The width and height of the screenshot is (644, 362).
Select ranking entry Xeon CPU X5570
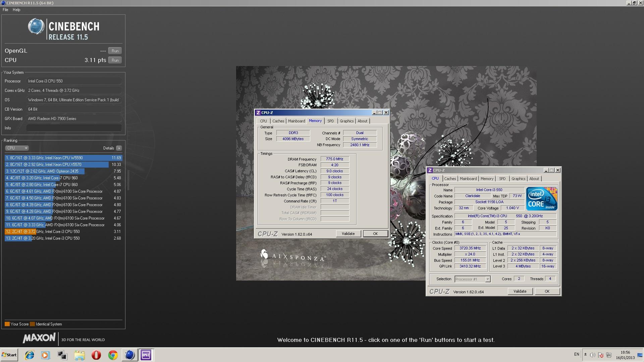[63, 165]
